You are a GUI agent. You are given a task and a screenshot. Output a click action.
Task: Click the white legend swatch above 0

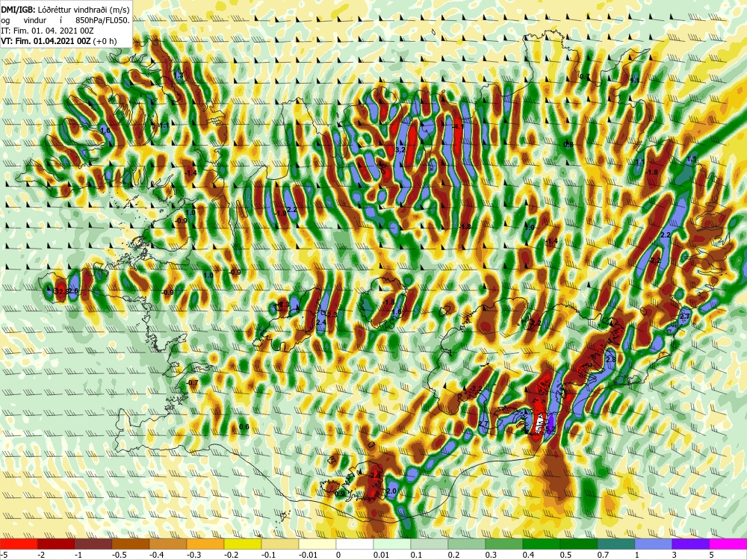pyautogui.click(x=355, y=544)
